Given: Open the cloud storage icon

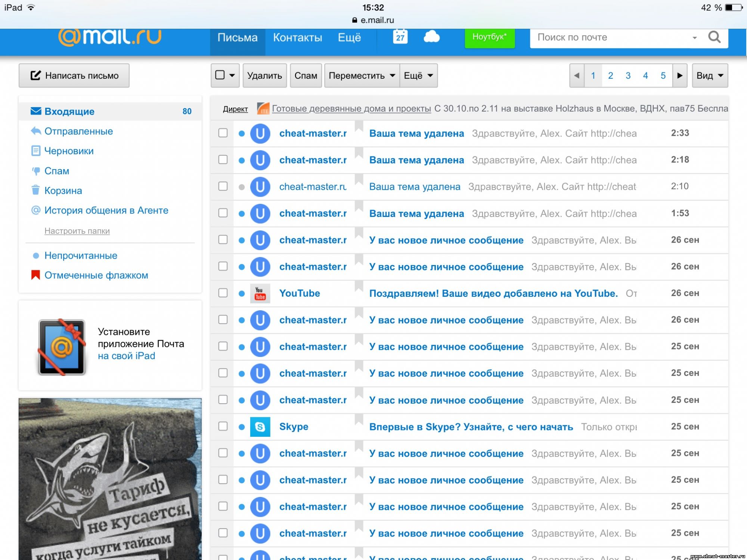Looking at the screenshot, I should tap(431, 37).
